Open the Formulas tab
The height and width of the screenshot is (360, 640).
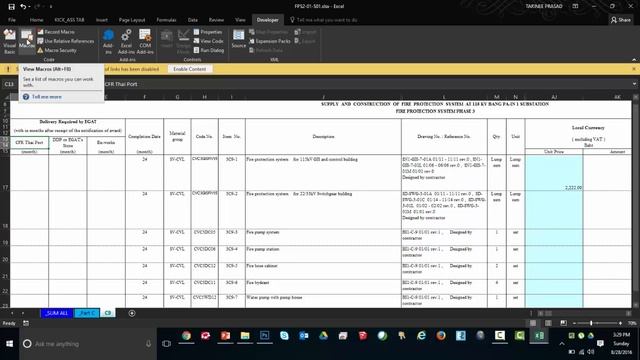[x=166, y=20]
